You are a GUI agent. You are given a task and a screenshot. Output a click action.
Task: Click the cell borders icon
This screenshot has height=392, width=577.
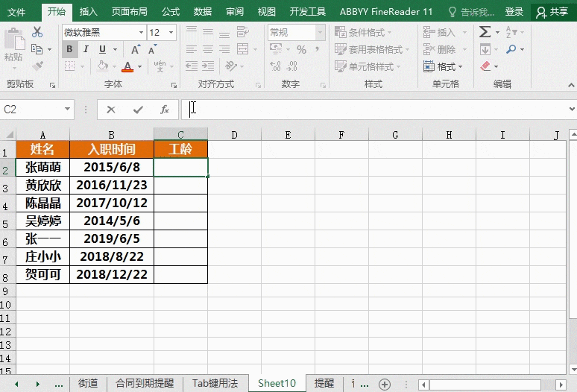tap(69, 66)
